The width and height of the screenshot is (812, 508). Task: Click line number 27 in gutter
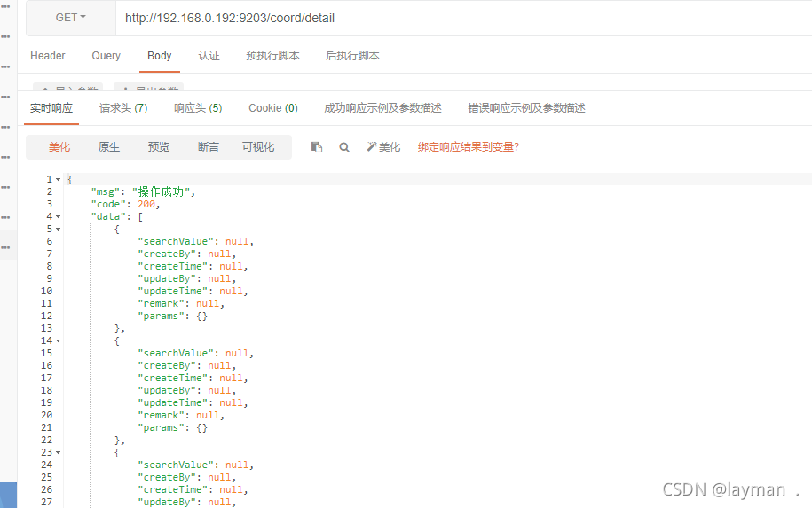coord(47,502)
